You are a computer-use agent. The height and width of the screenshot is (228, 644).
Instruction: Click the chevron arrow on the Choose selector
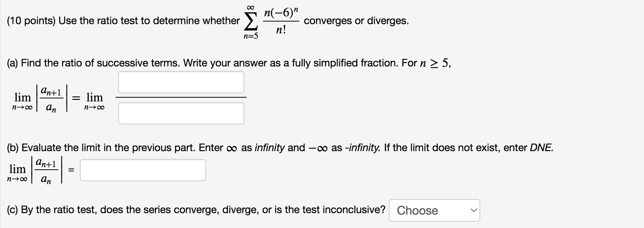click(x=473, y=211)
